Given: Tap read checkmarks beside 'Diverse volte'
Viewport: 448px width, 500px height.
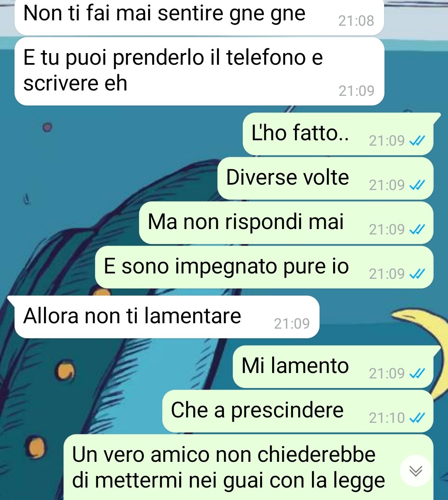Looking at the screenshot, I should tap(417, 185).
